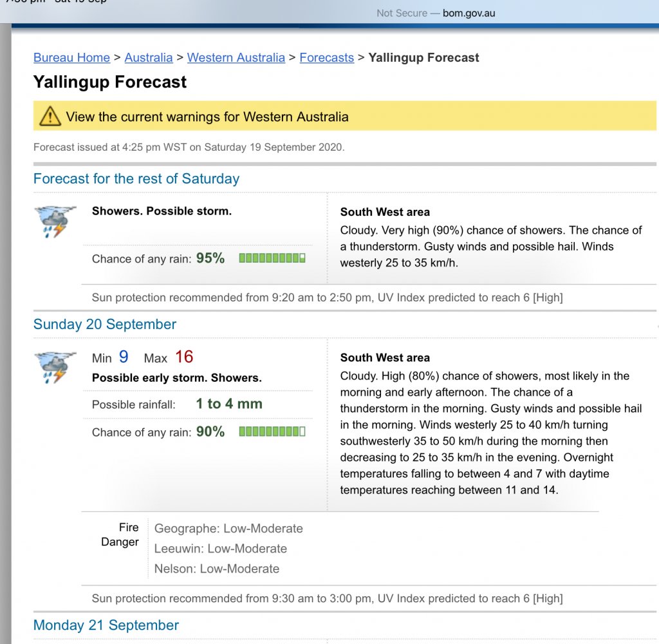
Task: Open the Western Australia breadcrumb link
Action: (x=236, y=57)
